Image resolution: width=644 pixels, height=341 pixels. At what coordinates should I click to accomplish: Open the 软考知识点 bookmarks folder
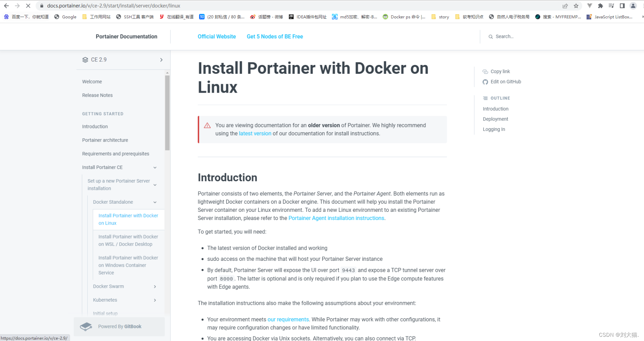[469, 17]
